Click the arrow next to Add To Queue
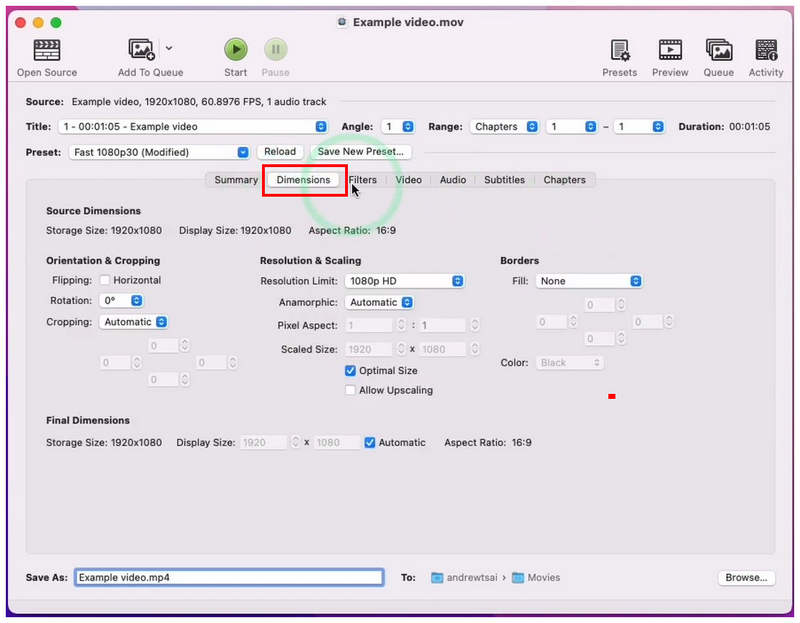This screenshot has width=800, height=623. [x=169, y=48]
